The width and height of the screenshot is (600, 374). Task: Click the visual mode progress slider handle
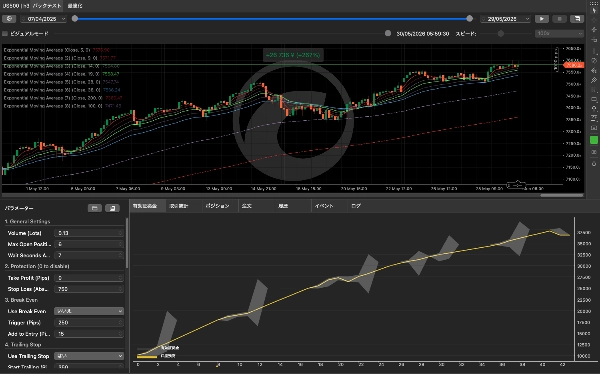[x=388, y=33]
